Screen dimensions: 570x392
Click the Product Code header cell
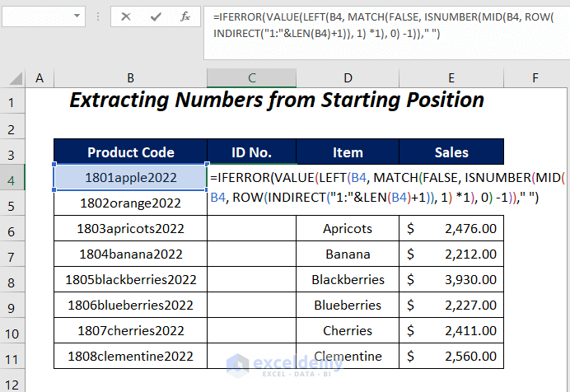point(130,152)
